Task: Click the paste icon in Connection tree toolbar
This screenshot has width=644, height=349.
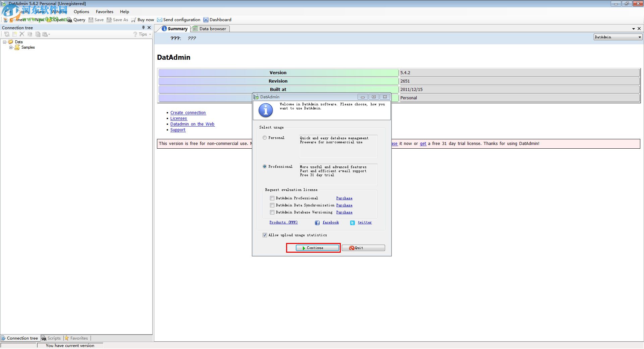Action: (x=45, y=34)
